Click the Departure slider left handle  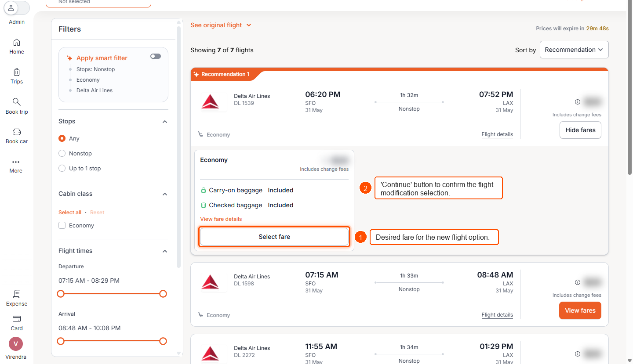pos(61,294)
